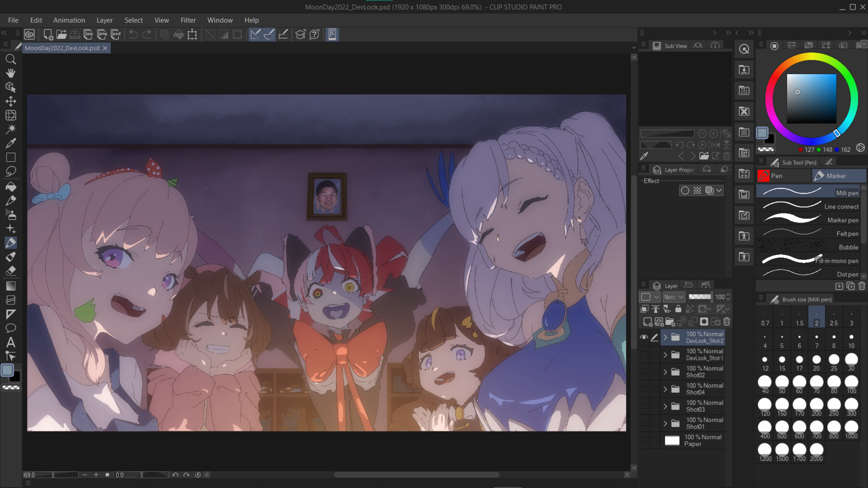
Task: Create a new raster layer in the Layer palette
Action: click(647, 322)
